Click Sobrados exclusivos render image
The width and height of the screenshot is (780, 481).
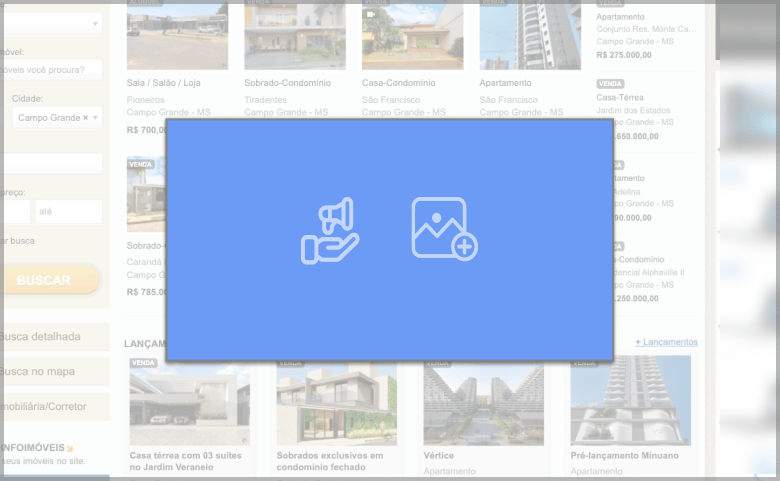[337, 401]
